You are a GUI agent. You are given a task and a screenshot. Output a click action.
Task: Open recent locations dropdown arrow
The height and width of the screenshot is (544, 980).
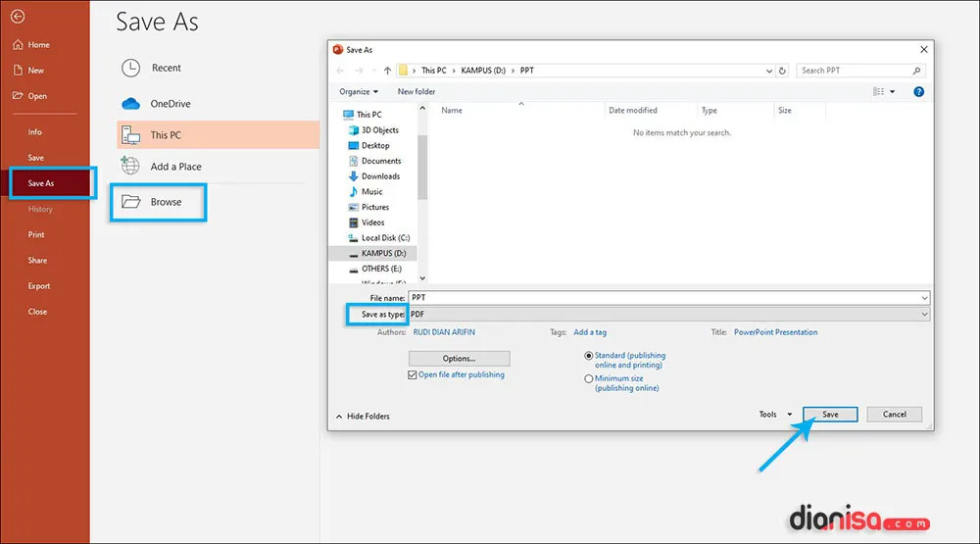[373, 71]
